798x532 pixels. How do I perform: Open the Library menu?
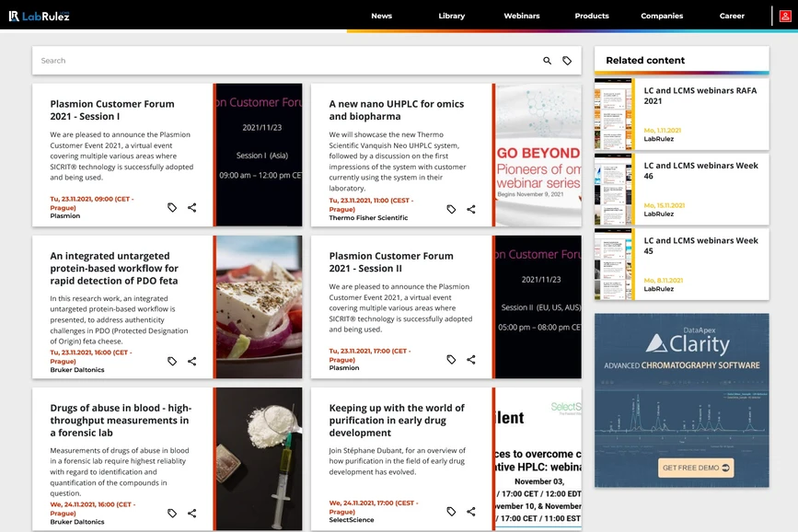pyautogui.click(x=451, y=16)
